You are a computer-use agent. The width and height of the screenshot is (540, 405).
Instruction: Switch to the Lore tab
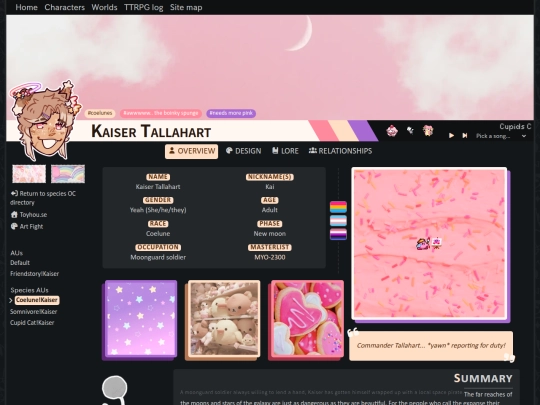[x=285, y=151]
